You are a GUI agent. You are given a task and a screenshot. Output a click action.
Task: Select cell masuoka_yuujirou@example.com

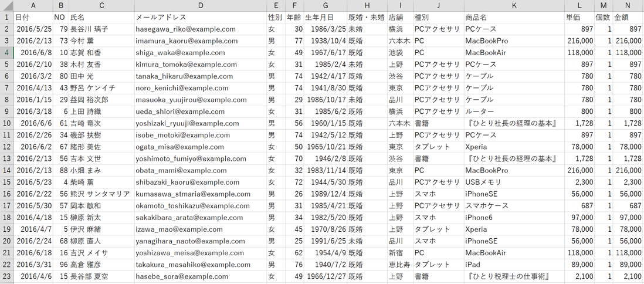[x=201, y=100]
